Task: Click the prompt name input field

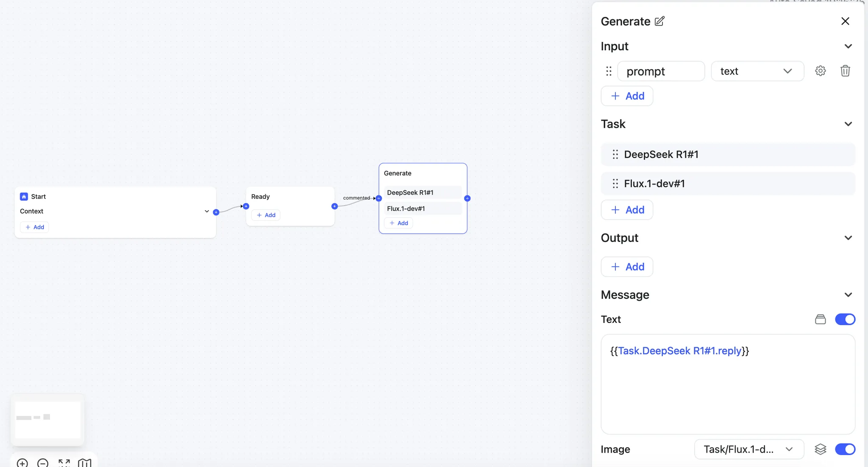Action: tap(660, 71)
